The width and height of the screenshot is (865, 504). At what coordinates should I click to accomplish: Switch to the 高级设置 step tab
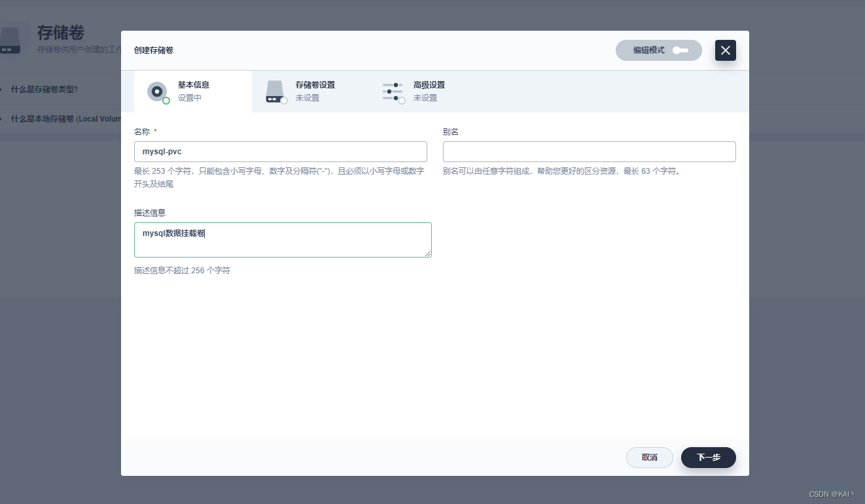click(x=429, y=92)
